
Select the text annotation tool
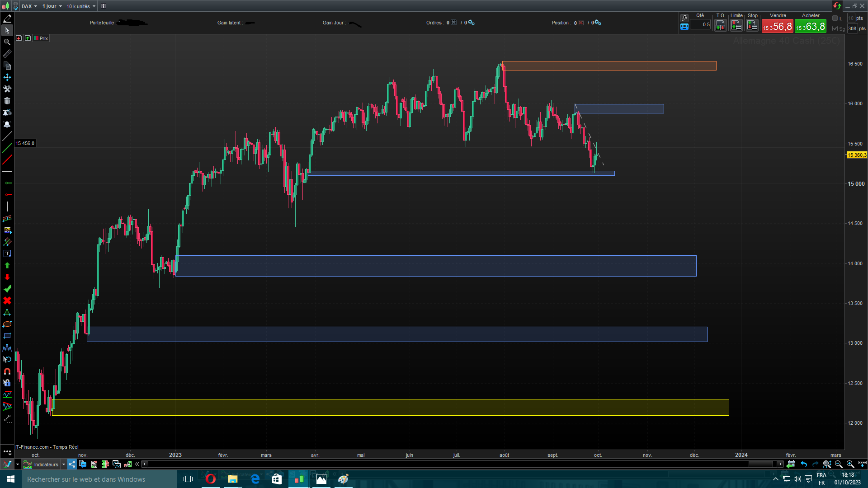pos(7,253)
